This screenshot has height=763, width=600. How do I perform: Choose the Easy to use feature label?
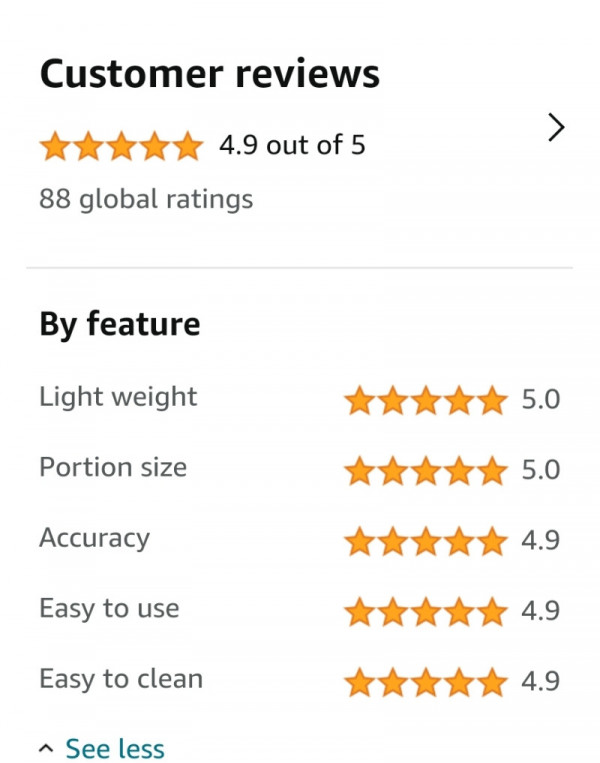(x=109, y=609)
